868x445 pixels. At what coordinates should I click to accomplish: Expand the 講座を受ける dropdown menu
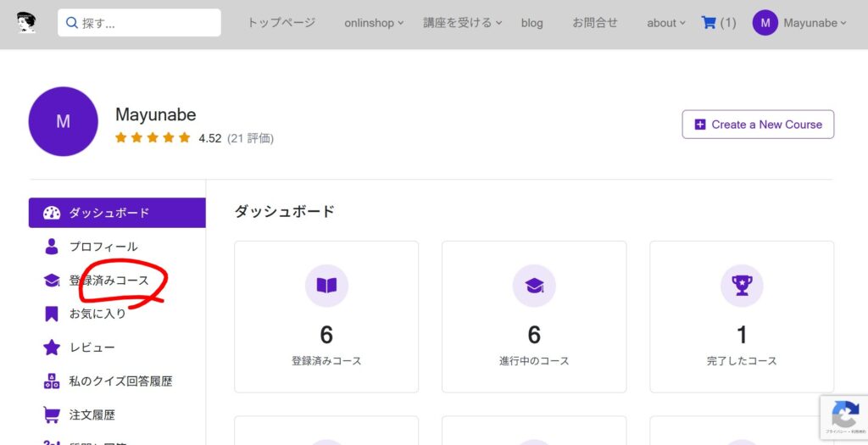463,23
